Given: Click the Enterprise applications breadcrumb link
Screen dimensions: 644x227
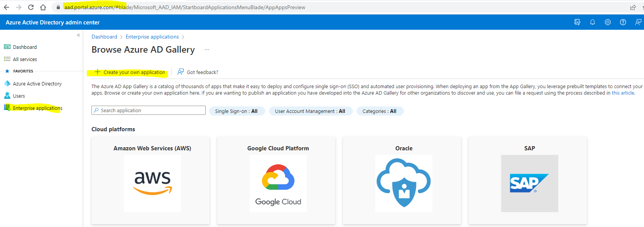Looking at the screenshot, I should coord(152,37).
